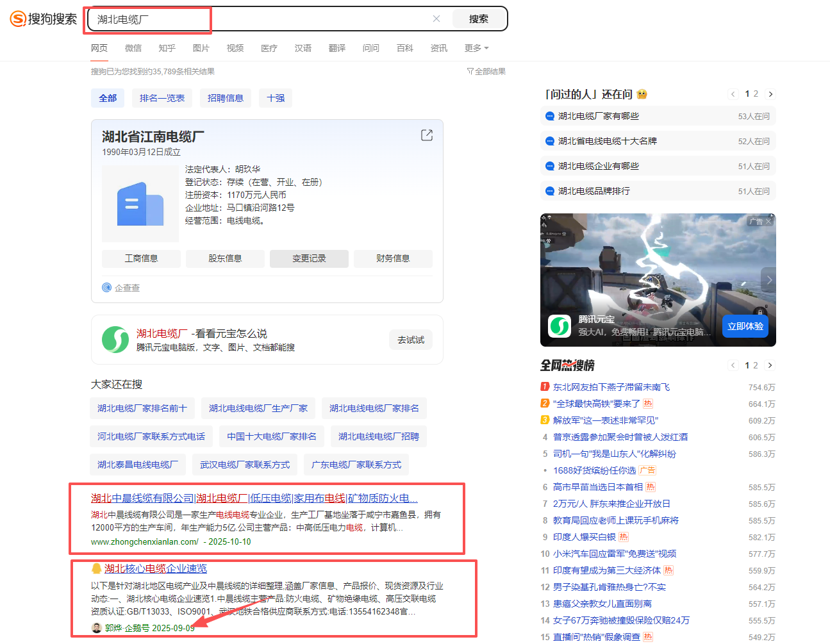Click share icon on 湖北省江南电缆厂 card
The height and width of the screenshot is (644, 830).
tap(427, 135)
